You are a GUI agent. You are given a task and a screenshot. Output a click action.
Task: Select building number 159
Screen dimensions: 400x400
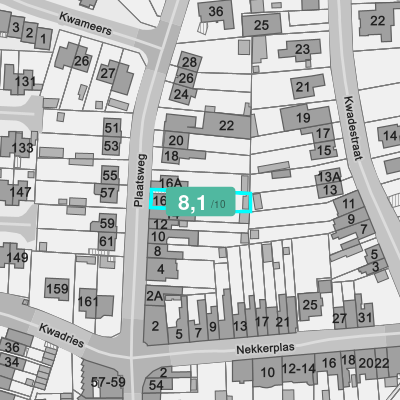(58, 288)
